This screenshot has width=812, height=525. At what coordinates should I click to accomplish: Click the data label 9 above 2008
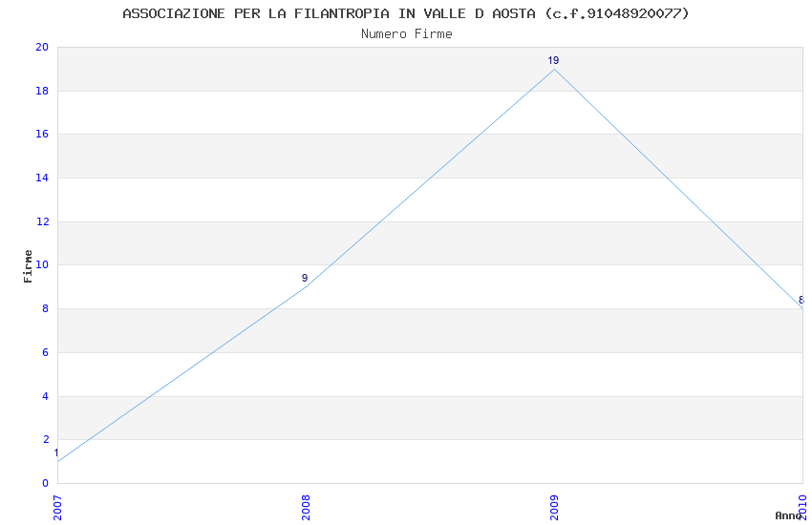tap(305, 279)
